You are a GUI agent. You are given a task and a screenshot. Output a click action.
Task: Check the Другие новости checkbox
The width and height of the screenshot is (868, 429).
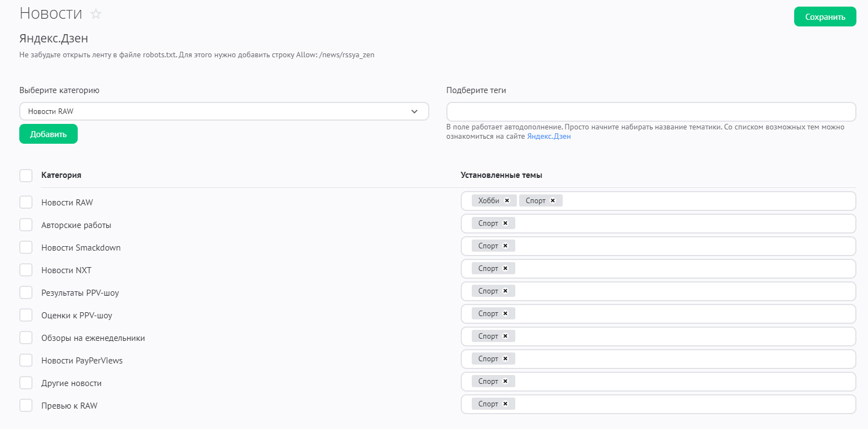pos(26,383)
